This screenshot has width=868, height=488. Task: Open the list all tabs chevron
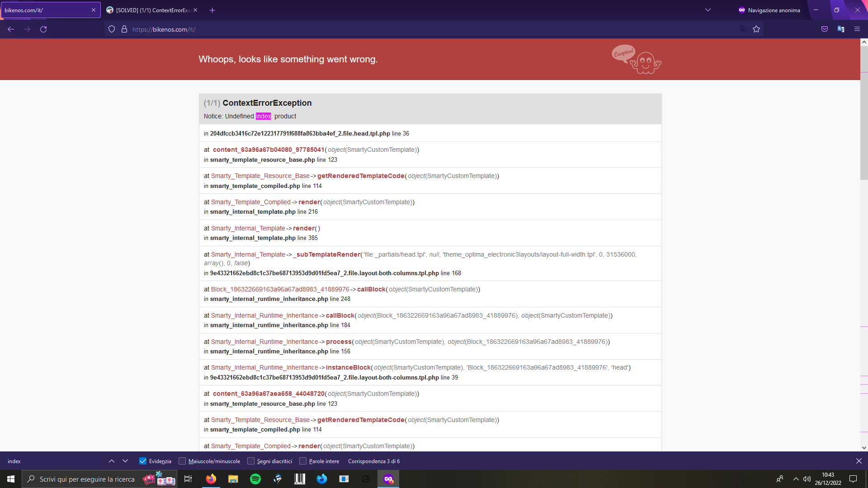[x=708, y=10]
